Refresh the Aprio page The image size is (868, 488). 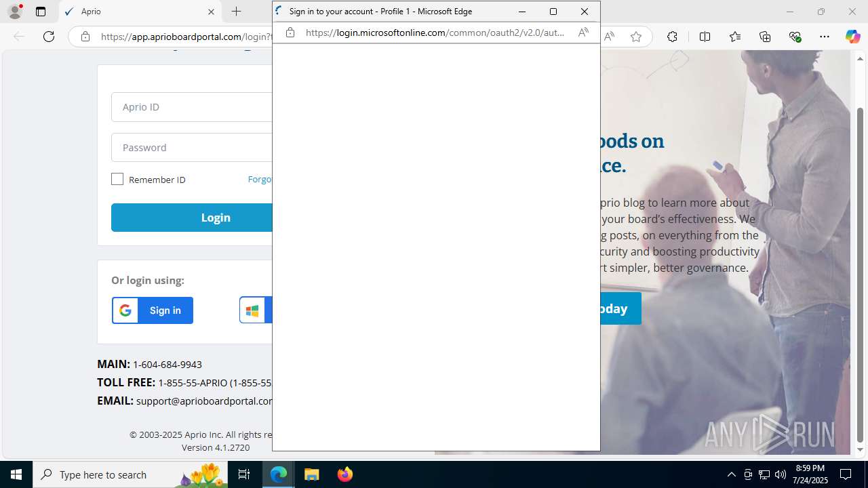coord(49,37)
